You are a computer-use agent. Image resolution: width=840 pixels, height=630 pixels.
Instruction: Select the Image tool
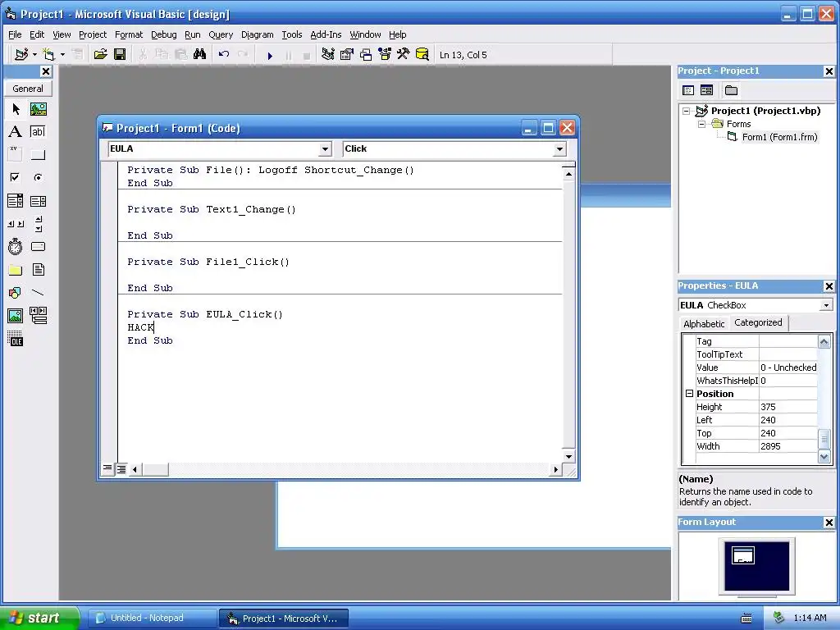[16, 316]
